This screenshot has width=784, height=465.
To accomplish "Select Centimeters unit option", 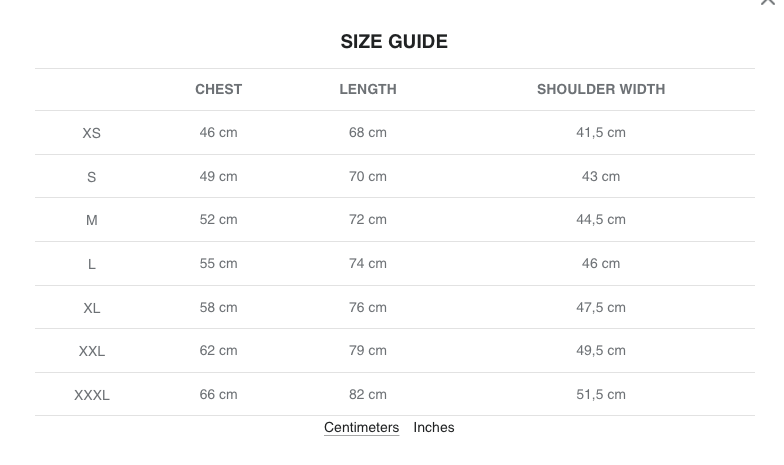I will (x=361, y=427).
